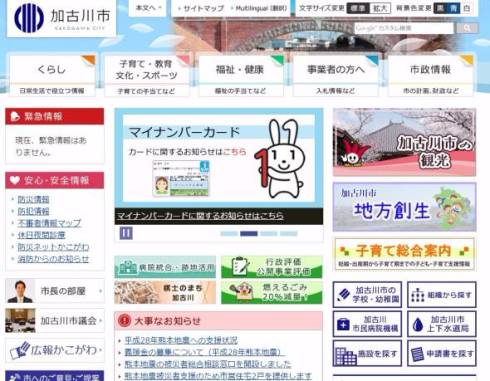490x381 pixels.
Task: Click the search magnifier button
Action: pos(467,28)
